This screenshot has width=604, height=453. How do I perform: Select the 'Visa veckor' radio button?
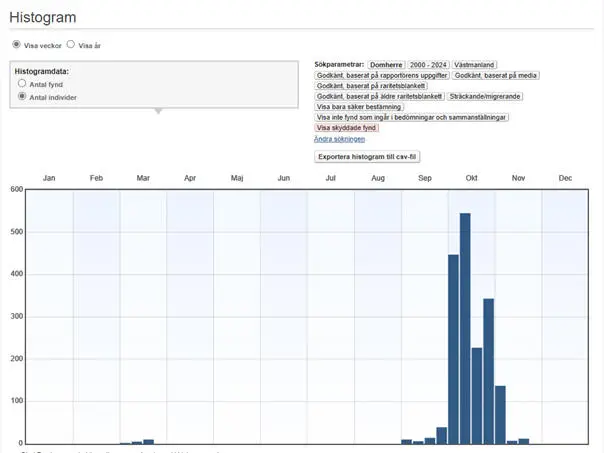[x=16, y=45]
